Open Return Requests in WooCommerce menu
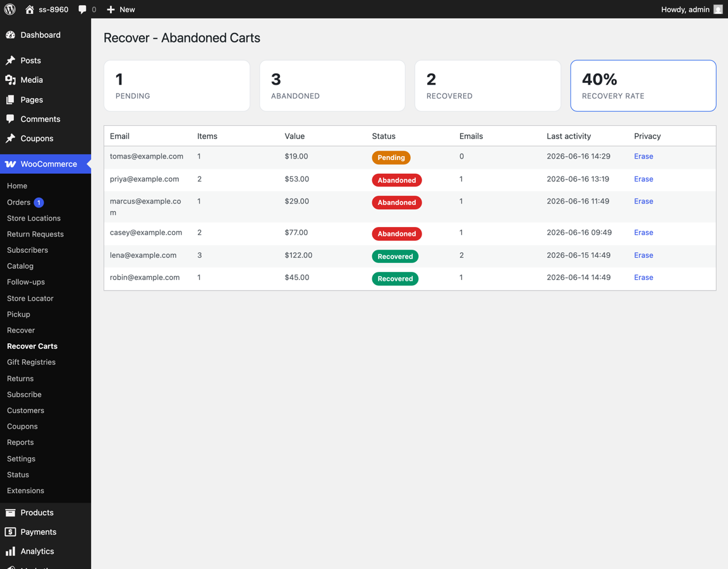Screen dimensions: 728x569 (35, 234)
